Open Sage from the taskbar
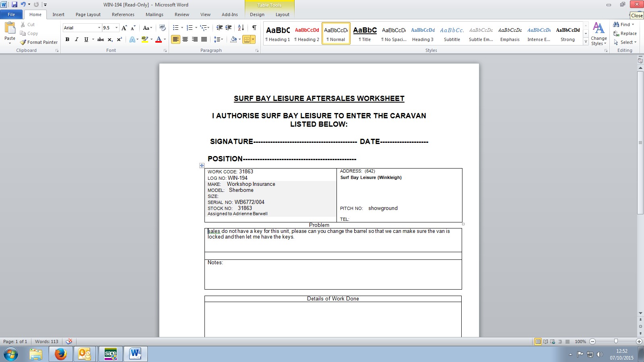The height and width of the screenshot is (362, 644). click(x=110, y=354)
